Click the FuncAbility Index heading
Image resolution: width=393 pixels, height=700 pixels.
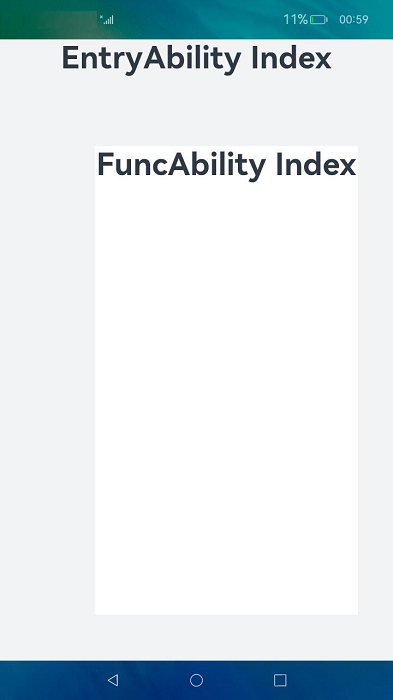click(226, 165)
